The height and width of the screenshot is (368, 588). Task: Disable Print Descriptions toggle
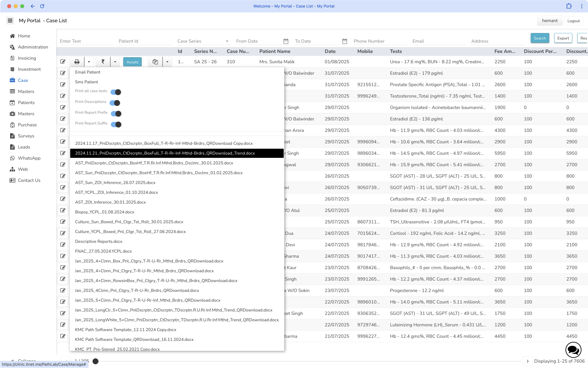click(x=115, y=103)
